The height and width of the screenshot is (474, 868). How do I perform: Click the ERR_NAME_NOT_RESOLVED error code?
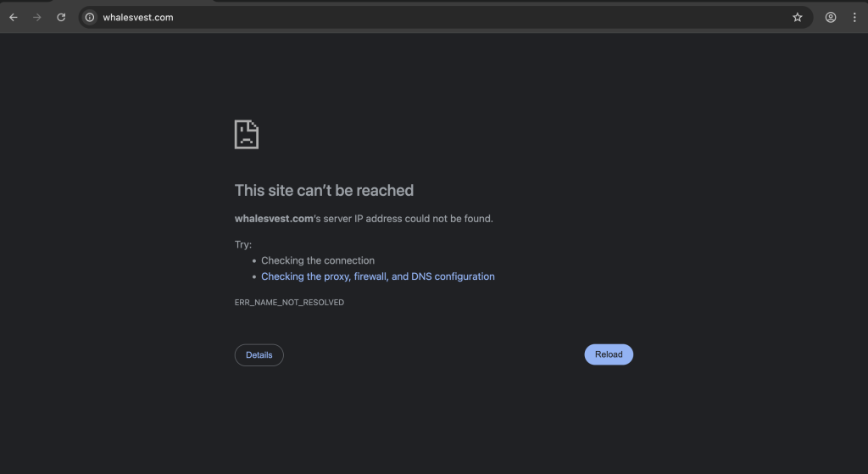click(289, 303)
